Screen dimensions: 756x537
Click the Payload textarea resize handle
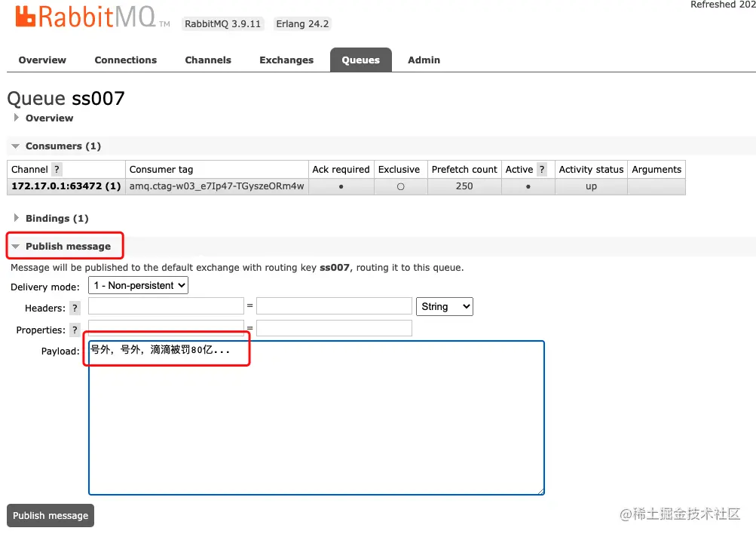coord(541,492)
